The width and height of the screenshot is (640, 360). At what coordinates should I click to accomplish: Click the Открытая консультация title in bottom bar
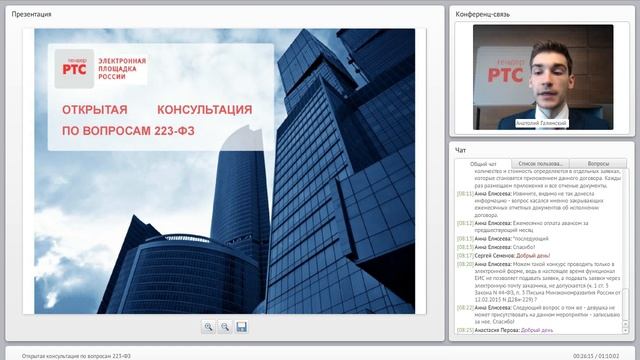(x=76, y=356)
